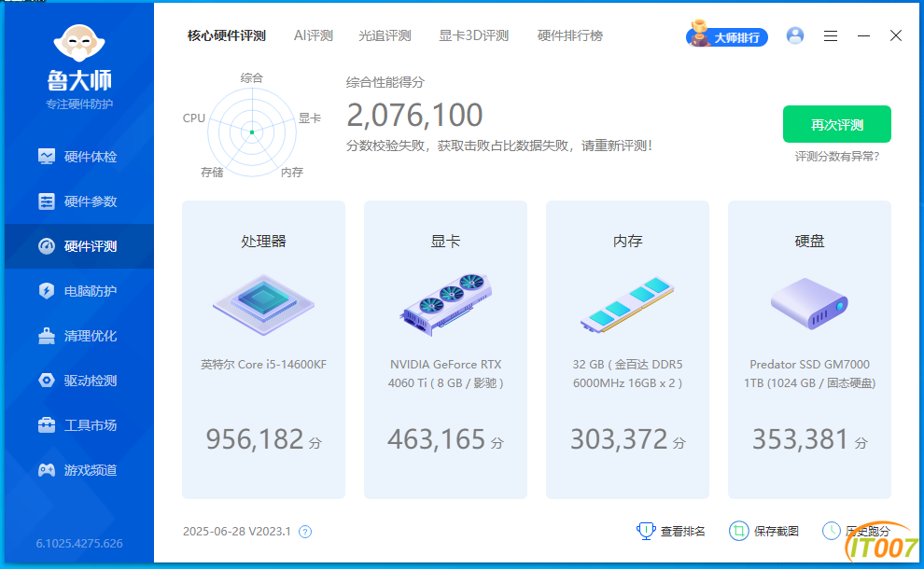
Task: Open 工具市场 toolbox icon
Action: click(x=47, y=425)
